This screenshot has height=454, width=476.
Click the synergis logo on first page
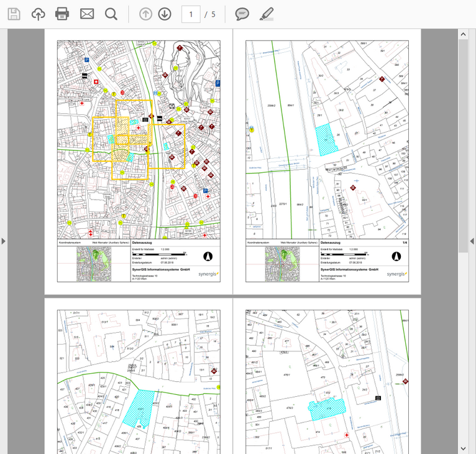pos(208,273)
